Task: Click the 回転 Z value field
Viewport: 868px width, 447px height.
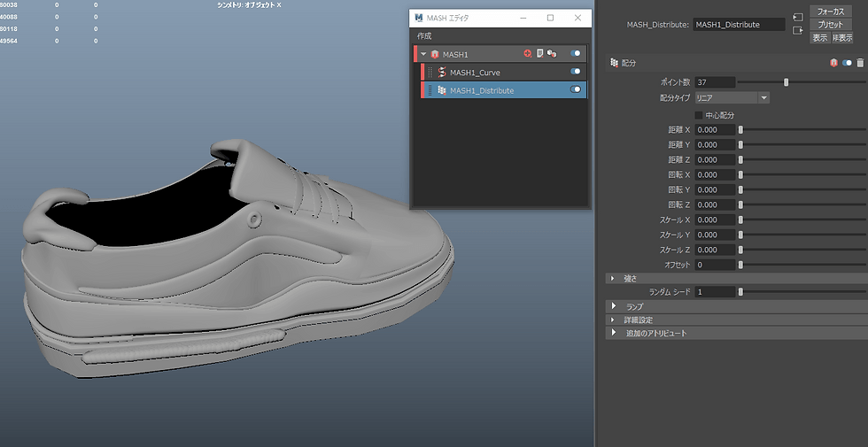Action: click(x=715, y=204)
